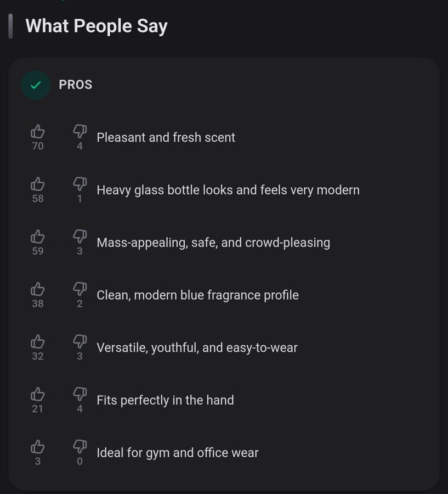This screenshot has height=494, width=448.
Task: Select the 'Pleasant and fresh scent' text
Action: tap(166, 137)
